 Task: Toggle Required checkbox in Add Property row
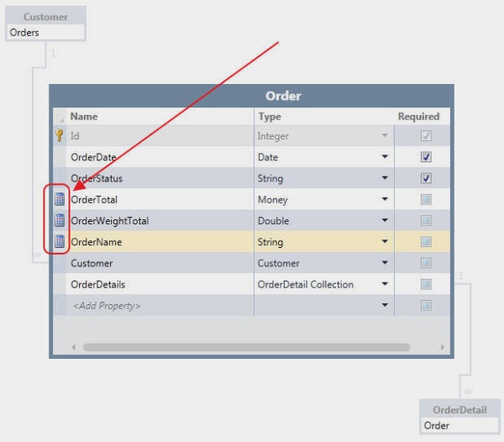tap(426, 305)
